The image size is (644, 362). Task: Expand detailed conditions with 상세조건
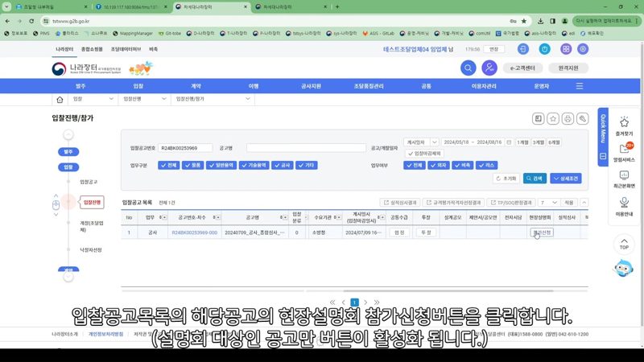(566, 179)
